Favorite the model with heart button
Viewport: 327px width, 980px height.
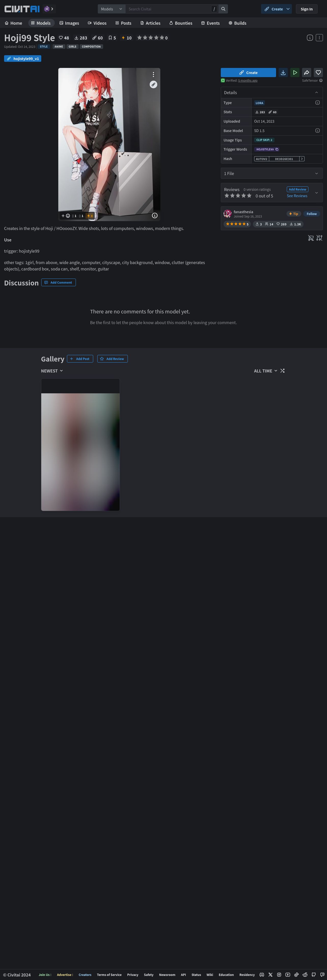318,73
